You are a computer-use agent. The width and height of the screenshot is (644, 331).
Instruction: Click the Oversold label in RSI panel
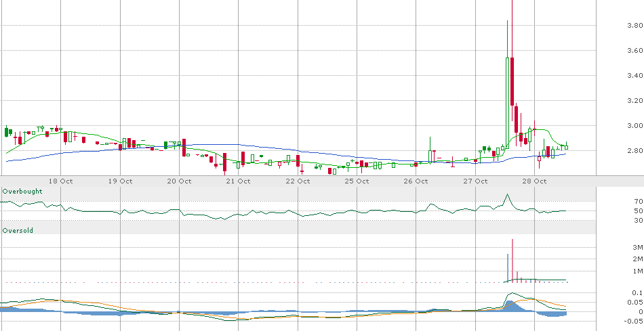click(18, 231)
